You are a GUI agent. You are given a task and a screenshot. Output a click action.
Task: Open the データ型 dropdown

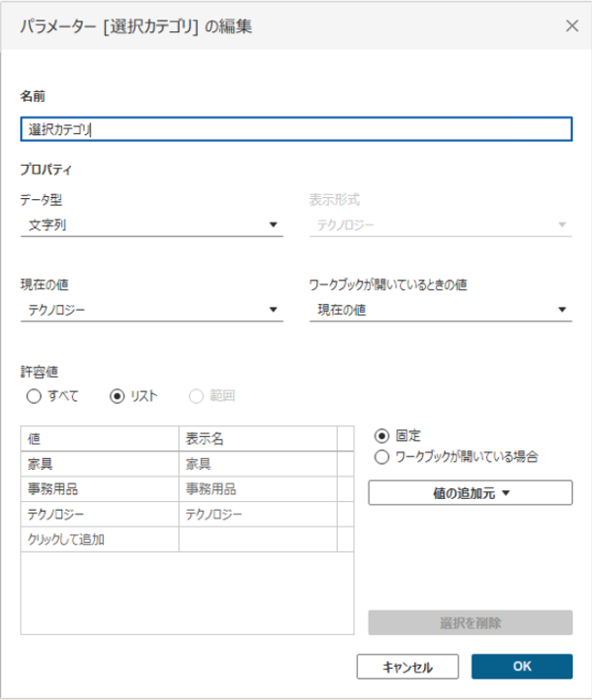(150, 226)
